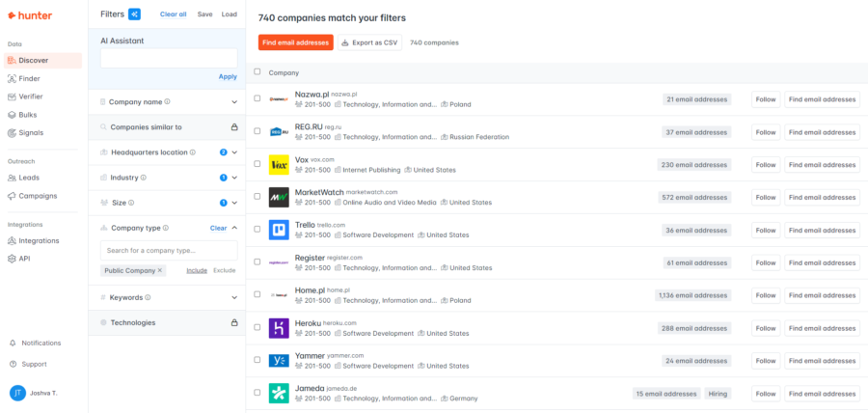Click the Jameda logo icon

click(279, 394)
